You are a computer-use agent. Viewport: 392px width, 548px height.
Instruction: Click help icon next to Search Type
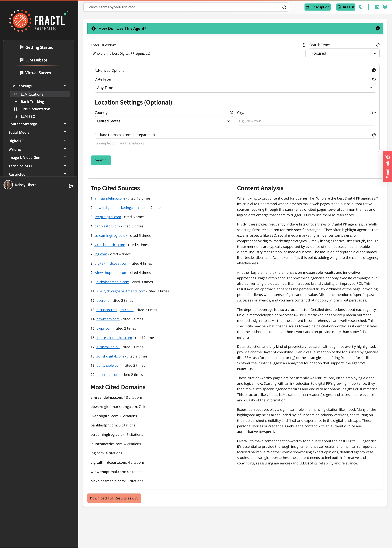click(x=377, y=45)
